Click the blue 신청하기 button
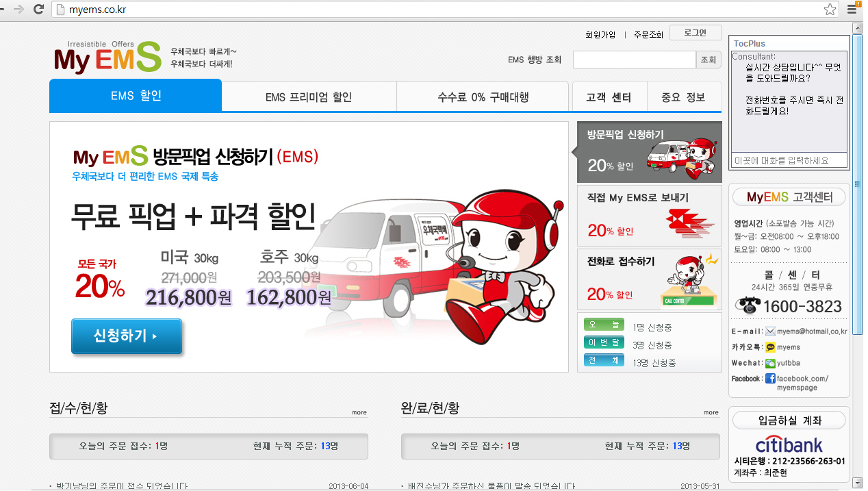868x491 pixels. click(127, 336)
